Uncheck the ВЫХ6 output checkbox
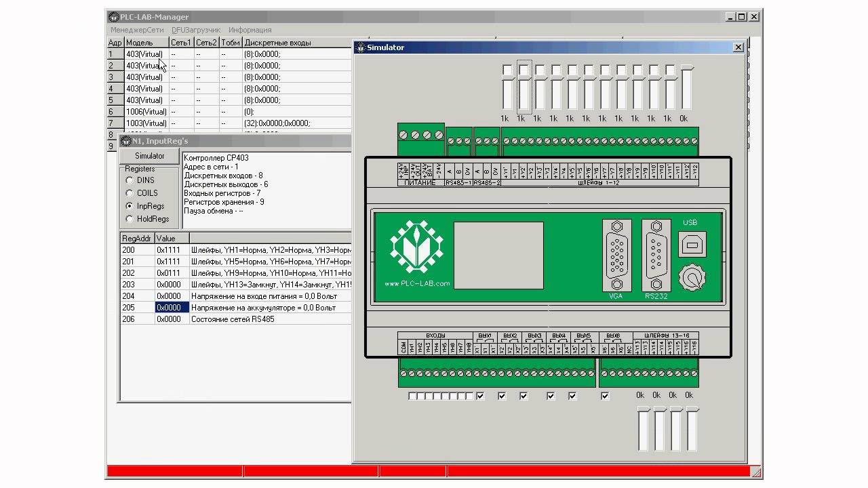This screenshot has width=868, height=488. (605, 396)
